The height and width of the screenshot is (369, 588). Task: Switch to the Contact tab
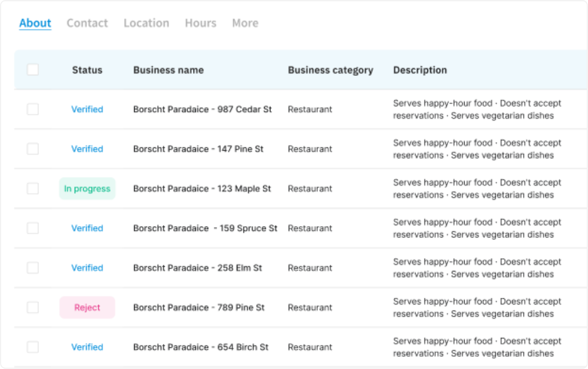(x=87, y=23)
